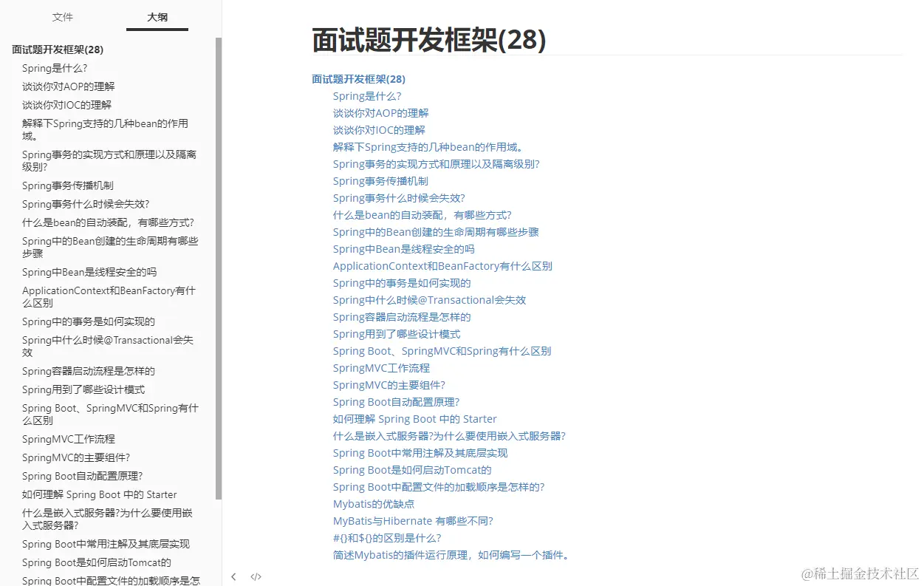Switch to source code mode with the </> icon

[x=255, y=576]
